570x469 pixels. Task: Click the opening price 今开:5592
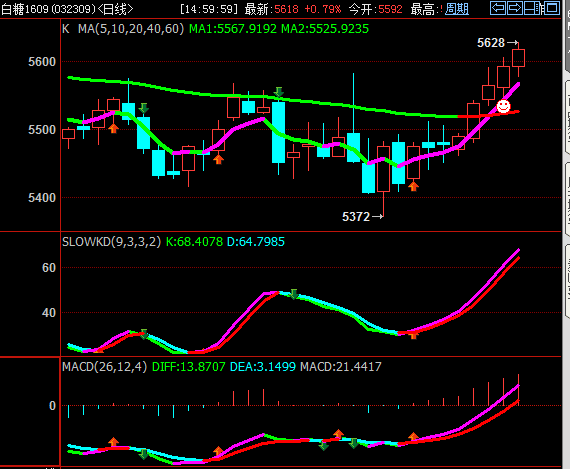376,9
